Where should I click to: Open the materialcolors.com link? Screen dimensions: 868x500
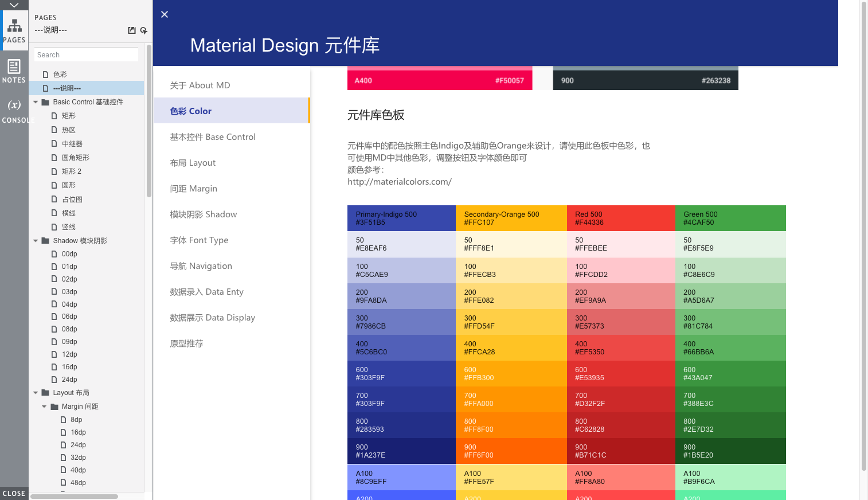click(x=400, y=182)
